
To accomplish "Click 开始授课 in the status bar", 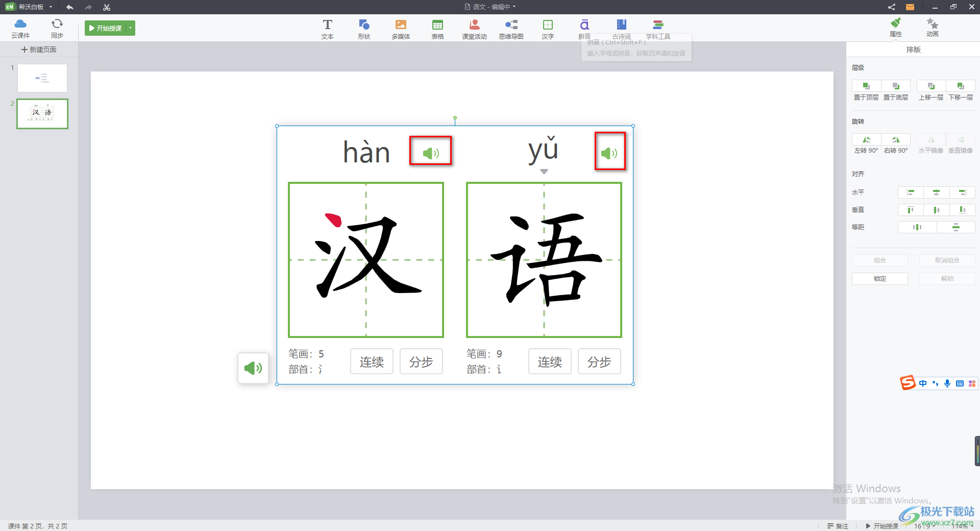I will pyautogui.click(x=882, y=526).
